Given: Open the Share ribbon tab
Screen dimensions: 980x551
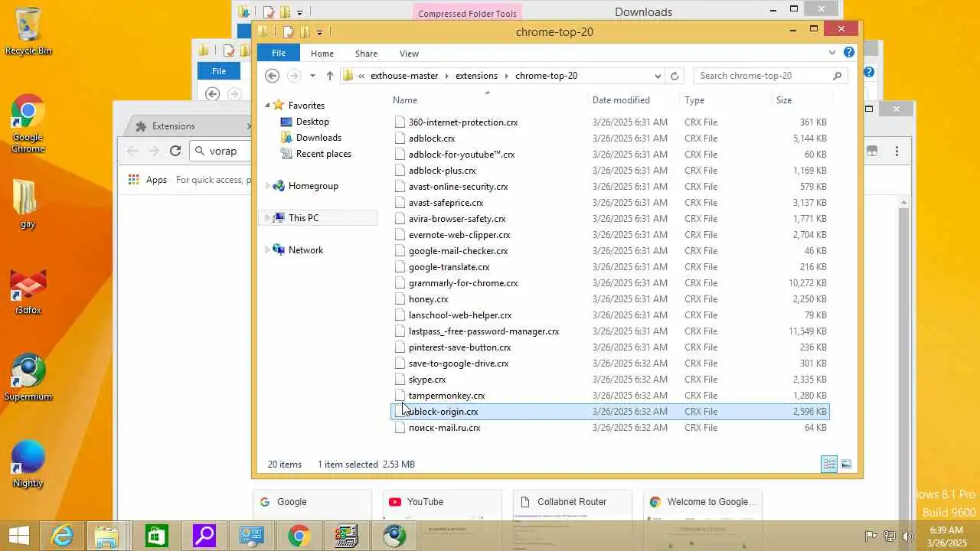Looking at the screenshot, I should (x=366, y=54).
